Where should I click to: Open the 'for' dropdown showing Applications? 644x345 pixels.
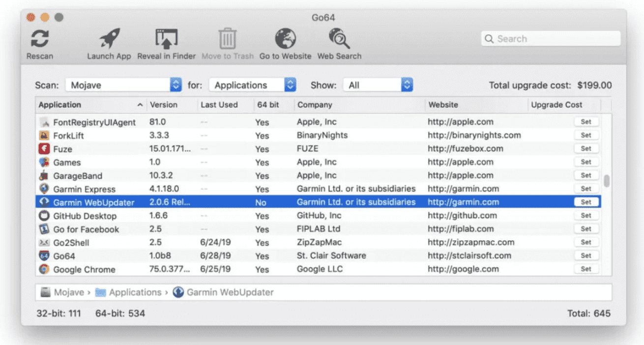[253, 85]
